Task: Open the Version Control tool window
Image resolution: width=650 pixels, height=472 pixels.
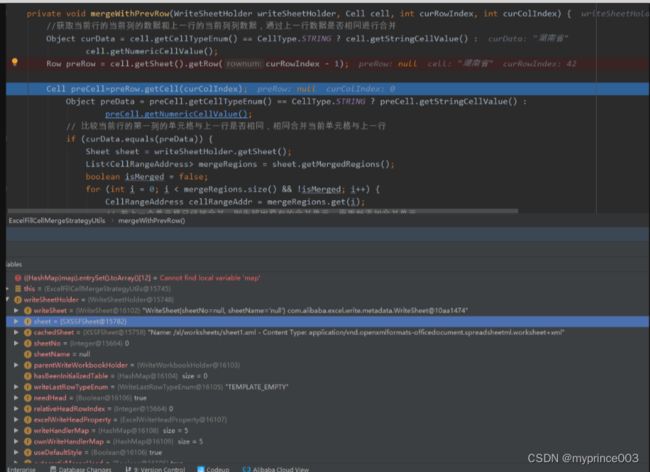Action: click(x=155, y=469)
